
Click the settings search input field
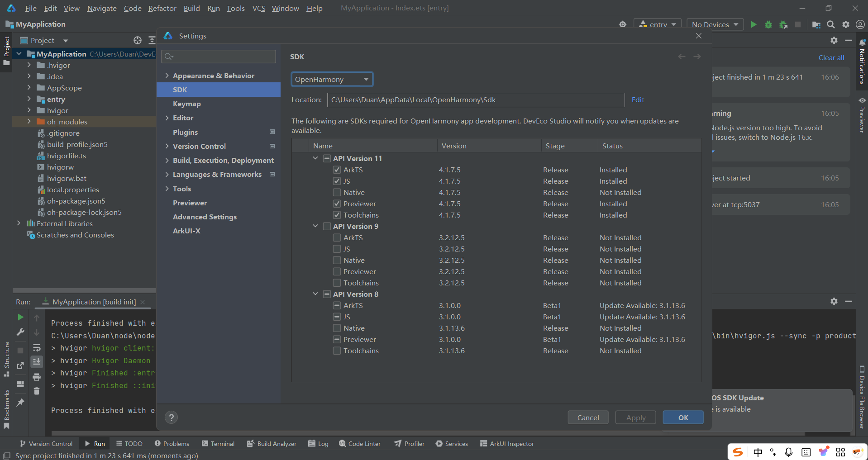click(x=219, y=56)
